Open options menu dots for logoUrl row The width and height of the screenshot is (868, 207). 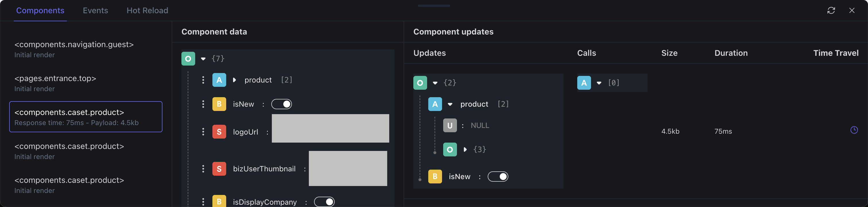203,132
